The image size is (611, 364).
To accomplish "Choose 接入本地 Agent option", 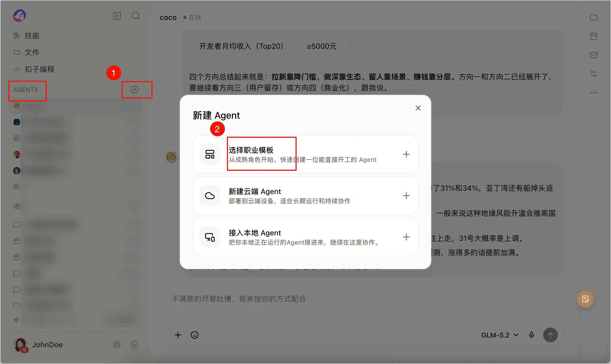I will tap(305, 237).
